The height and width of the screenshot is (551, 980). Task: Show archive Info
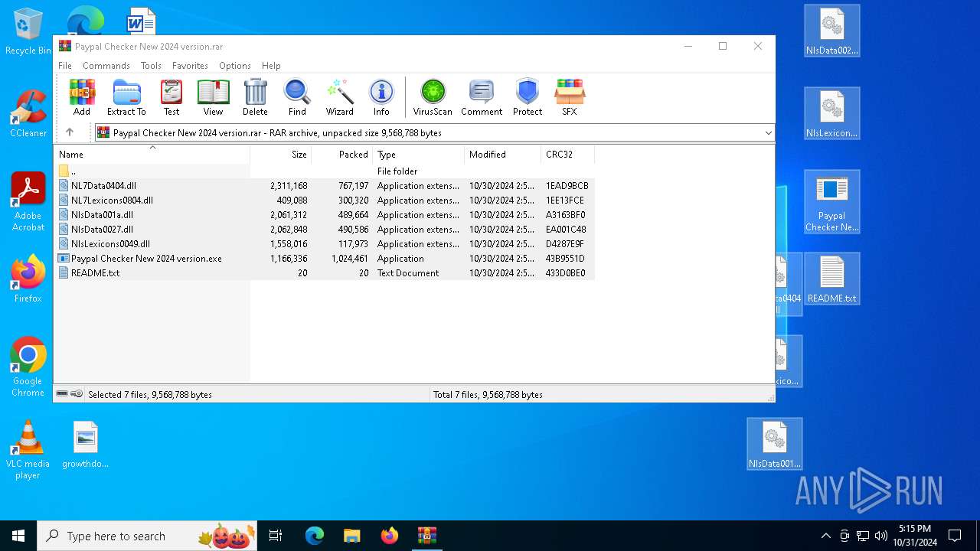(x=381, y=97)
